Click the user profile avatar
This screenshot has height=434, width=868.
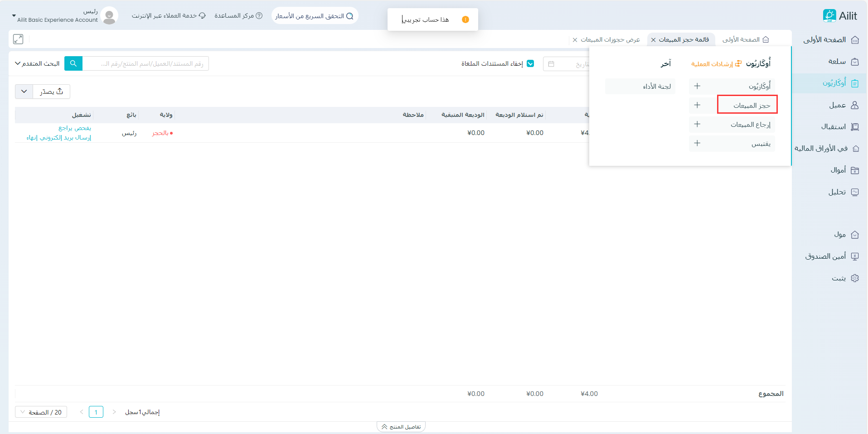[109, 16]
